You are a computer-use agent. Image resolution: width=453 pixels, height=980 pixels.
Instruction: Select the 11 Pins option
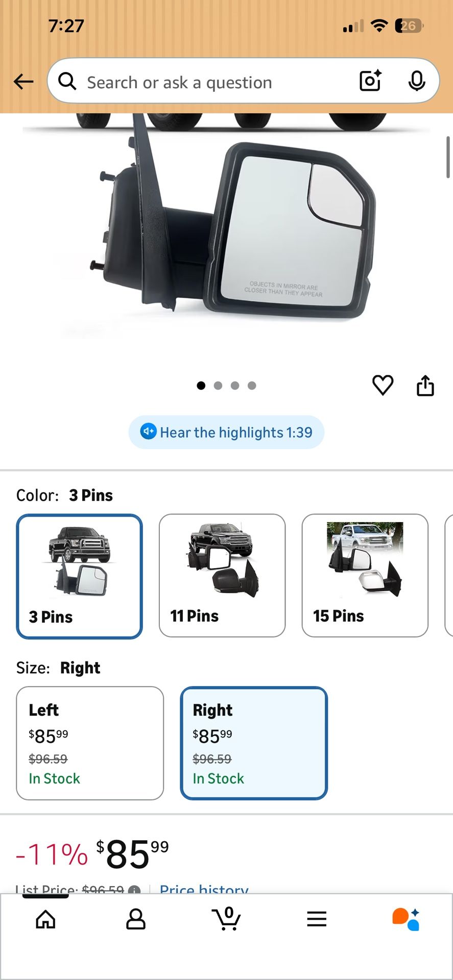222,575
